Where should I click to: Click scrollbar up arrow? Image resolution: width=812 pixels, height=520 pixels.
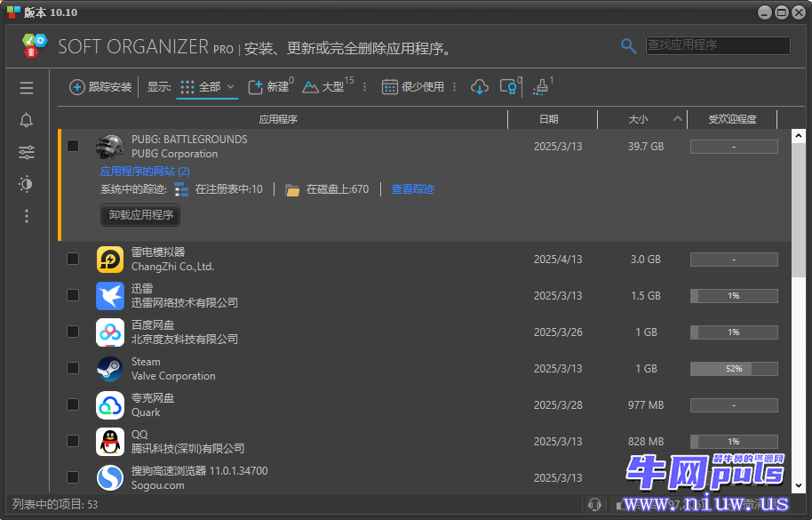click(x=798, y=136)
